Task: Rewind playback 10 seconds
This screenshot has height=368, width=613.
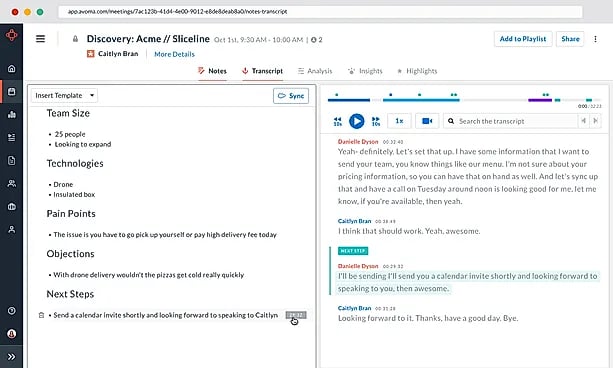Action: [x=338, y=121]
